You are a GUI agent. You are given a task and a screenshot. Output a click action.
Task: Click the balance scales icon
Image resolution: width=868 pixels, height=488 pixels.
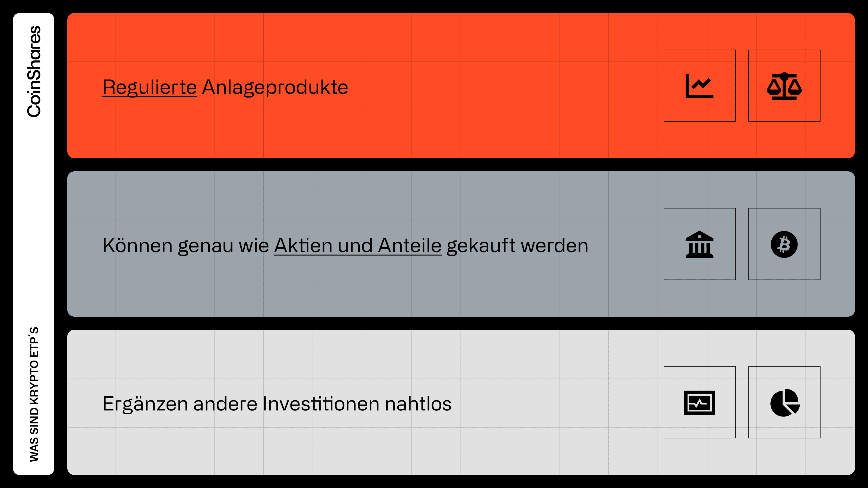pos(784,86)
